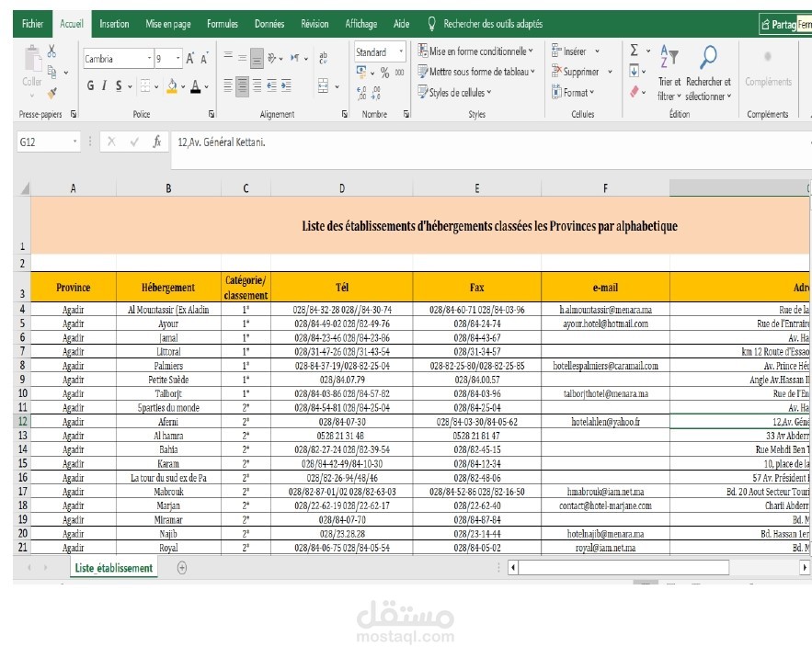
Task: Copy selection with the Copy icon
Action: click(x=52, y=72)
